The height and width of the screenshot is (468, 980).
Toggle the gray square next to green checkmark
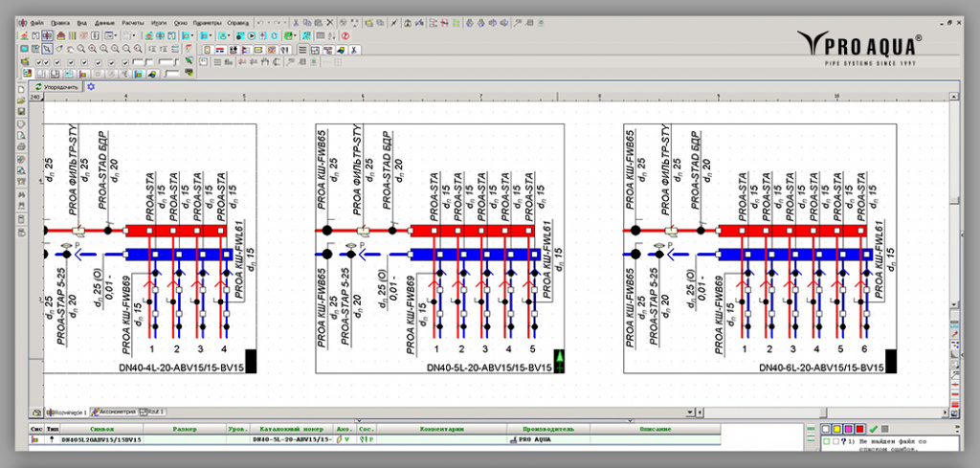click(x=885, y=430)
